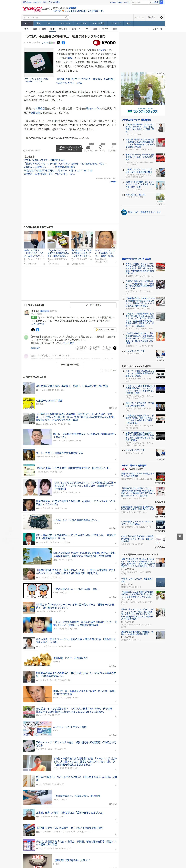This screenshot has width=186, height=868.
Task: Share the article on X below the headline
Action: pos(58,43)
